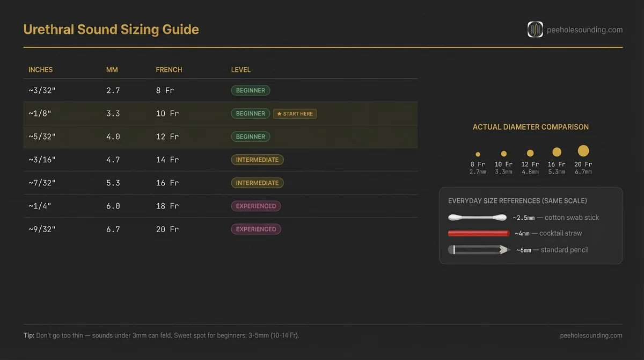Click the standard pencil illustration
644x360 pixels.
pos(479,249)
